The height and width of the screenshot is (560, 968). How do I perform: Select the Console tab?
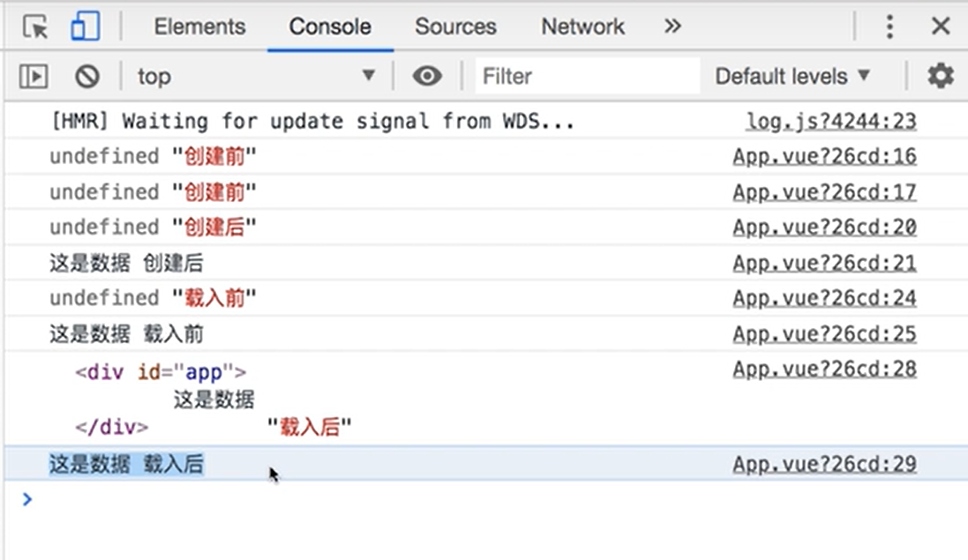pyautogui.click(x=330, y=27)
